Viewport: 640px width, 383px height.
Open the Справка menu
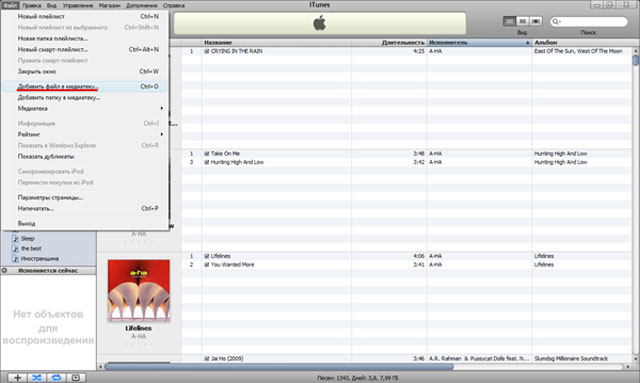pos(173,5)
